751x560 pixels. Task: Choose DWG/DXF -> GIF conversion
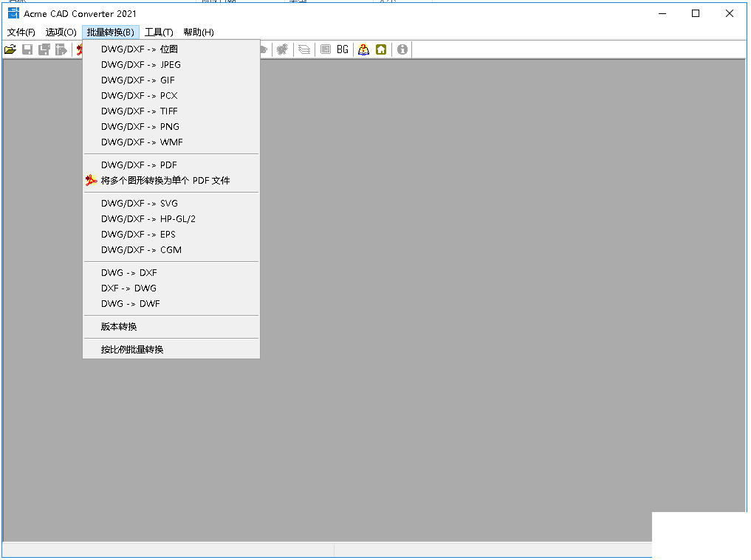tap(171, 80)
